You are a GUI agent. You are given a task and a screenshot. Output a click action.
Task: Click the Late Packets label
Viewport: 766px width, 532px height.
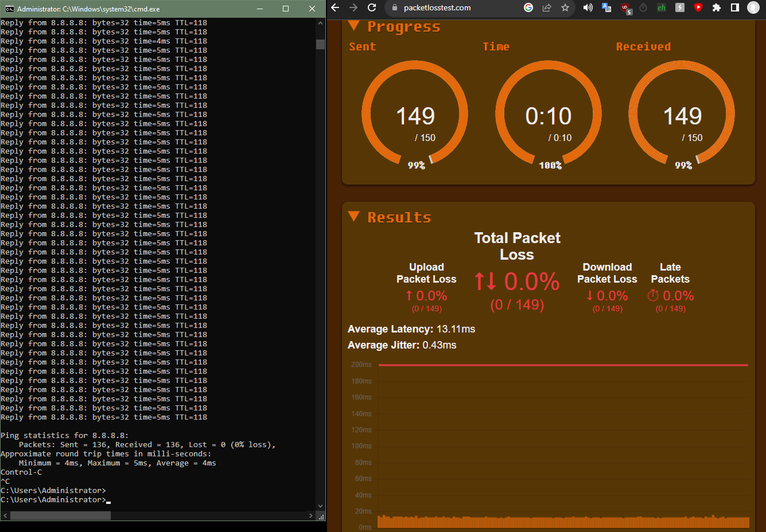pyautogui.click(x=670, y=273)
